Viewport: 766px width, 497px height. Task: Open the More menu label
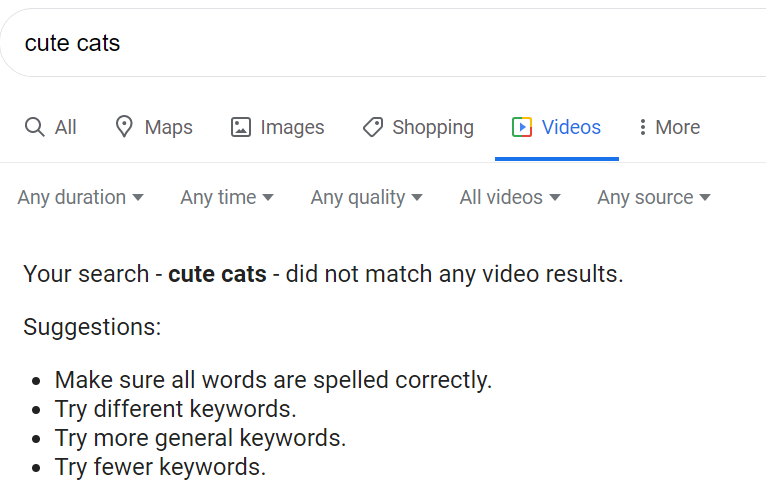(x=678, y=127)
